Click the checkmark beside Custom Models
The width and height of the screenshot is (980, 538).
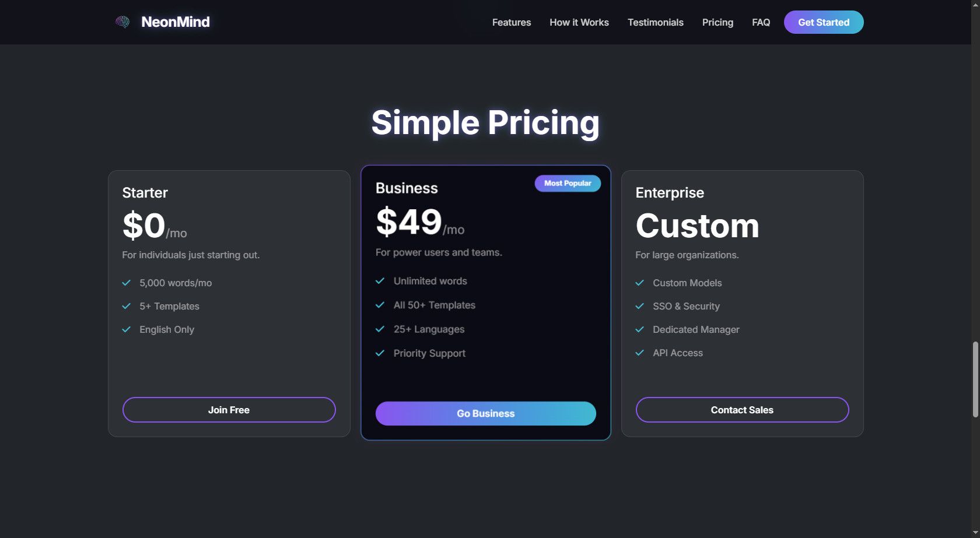[639, 283]
